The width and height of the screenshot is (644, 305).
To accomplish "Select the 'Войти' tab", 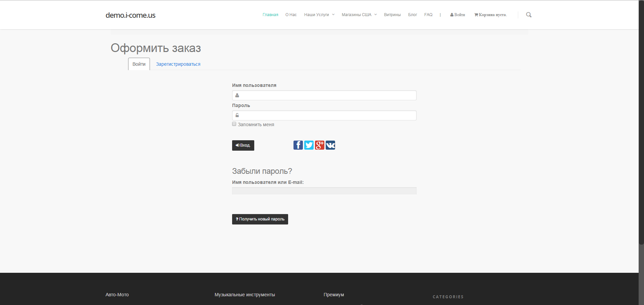I will [x=139, y=64].
